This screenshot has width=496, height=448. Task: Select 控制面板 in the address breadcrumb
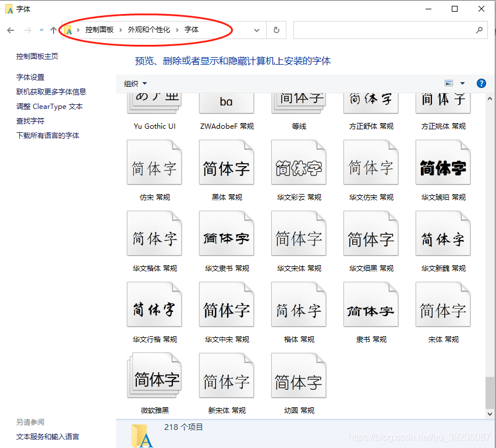[100, 30]
